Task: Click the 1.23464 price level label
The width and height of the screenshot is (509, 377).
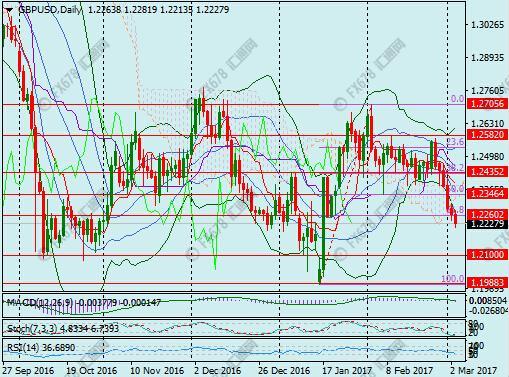Action: point(487,193)
